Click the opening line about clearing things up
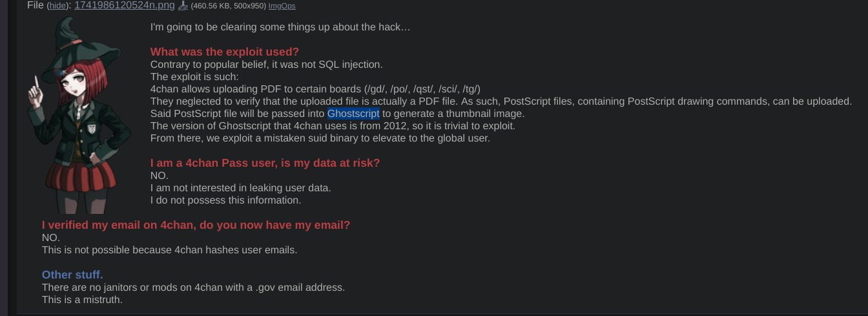868x316 pixels. pos(280,27)
